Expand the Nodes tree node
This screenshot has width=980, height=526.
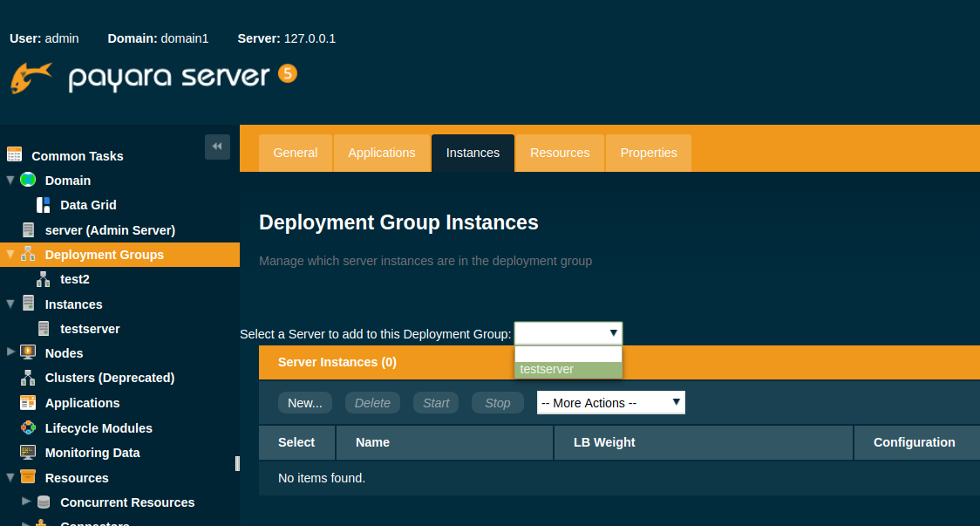tap(10, 352)
